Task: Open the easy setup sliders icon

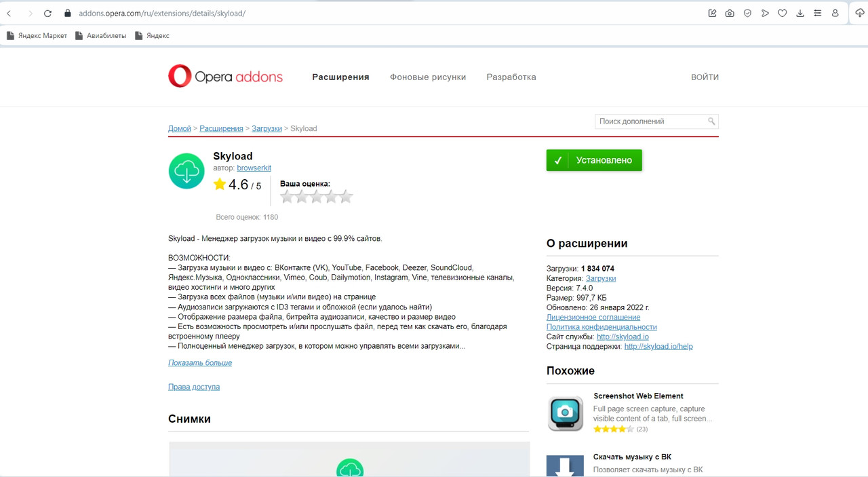Action: pyautogui.click(x=818, y=14)
